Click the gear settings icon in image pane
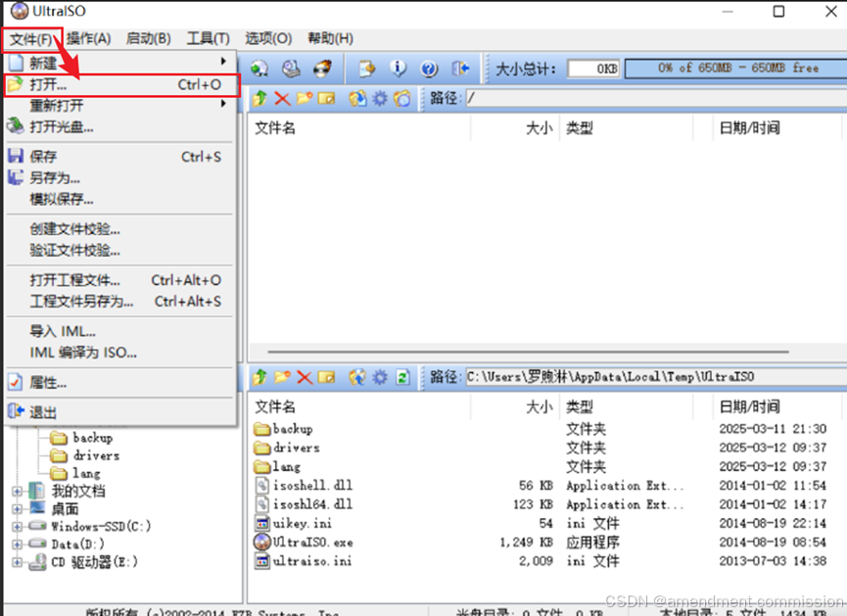This screenshot has height=616, width=847. tap(380, 98)
